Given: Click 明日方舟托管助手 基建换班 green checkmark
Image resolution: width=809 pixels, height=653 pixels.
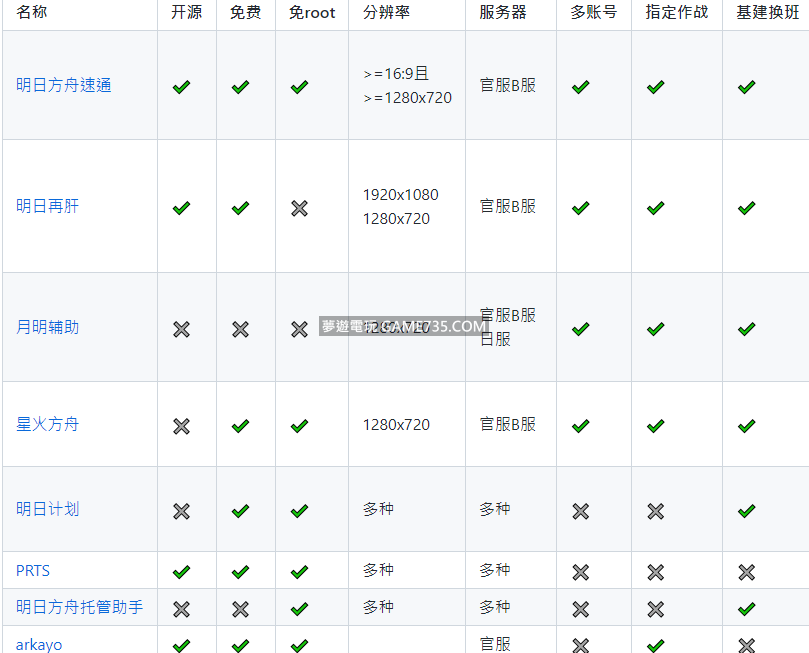Looking at the screenshot, I should (746, 609).
